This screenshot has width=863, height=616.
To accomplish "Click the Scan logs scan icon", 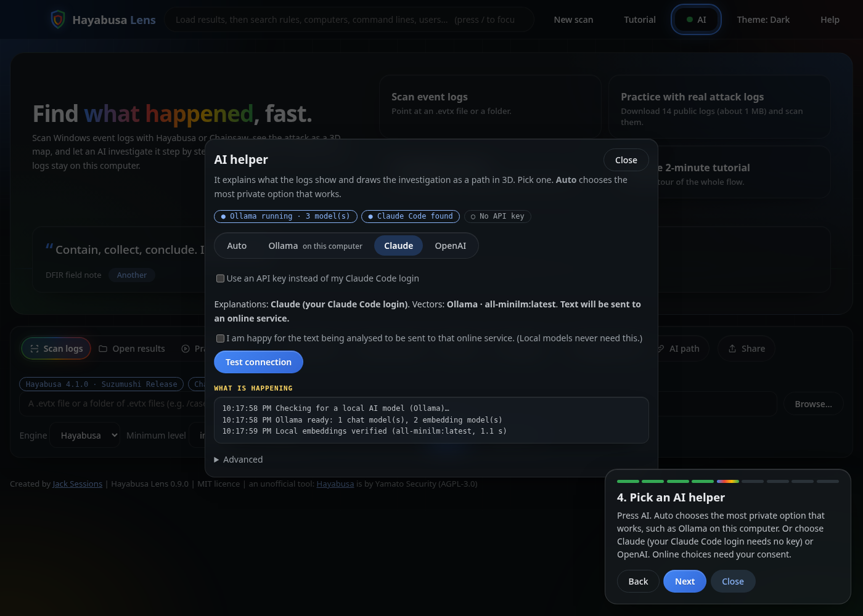I will [x=35, y=349].
